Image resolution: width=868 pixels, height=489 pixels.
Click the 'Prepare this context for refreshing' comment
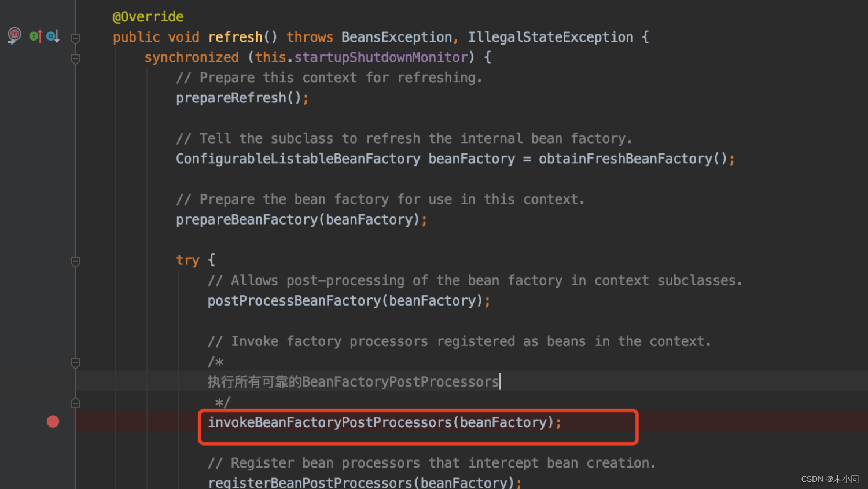tap(329, 78)
